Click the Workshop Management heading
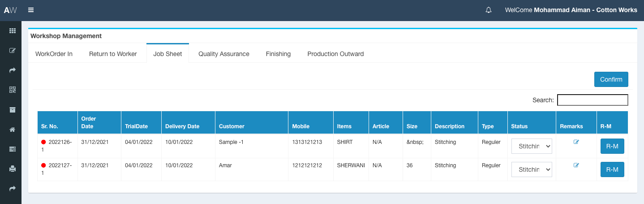644x204 pixels. point(66,36)
